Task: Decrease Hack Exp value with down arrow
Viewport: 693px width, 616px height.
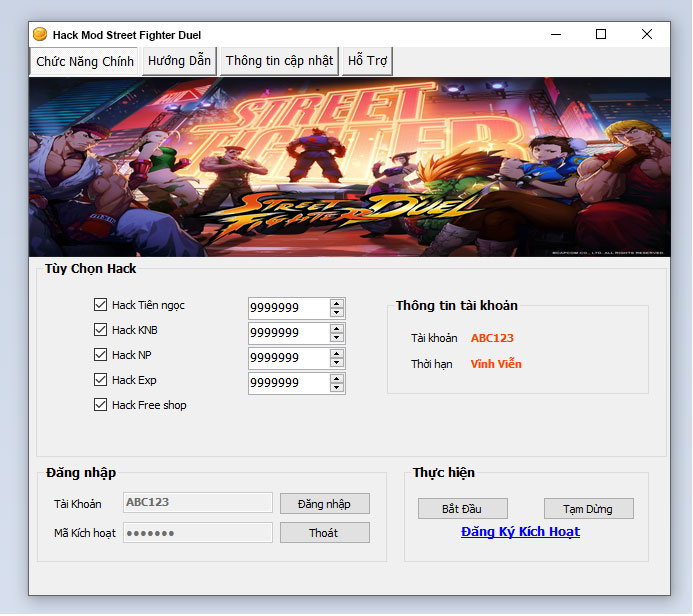Action: pyautogui.click(x=337, y=388)
